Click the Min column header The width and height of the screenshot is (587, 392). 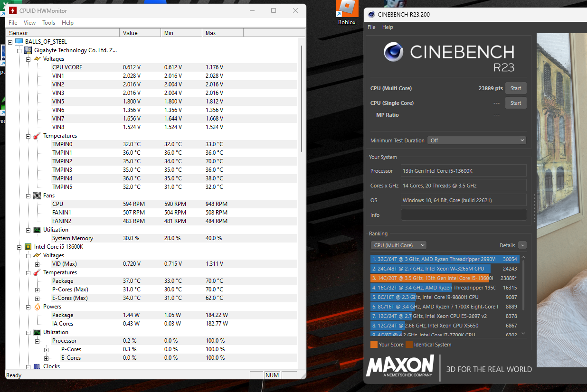point(181,33)
